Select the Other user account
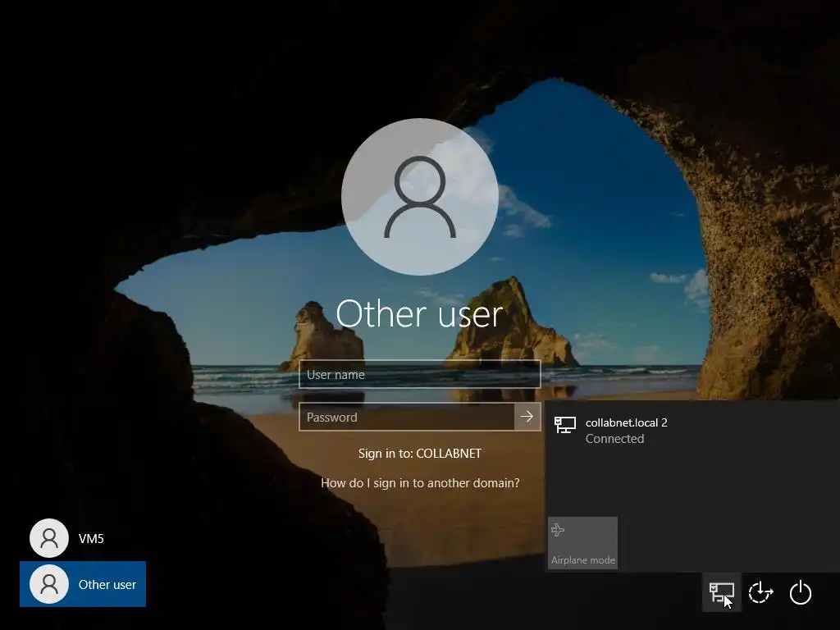840x630 pixels. [x=83, y=584]
